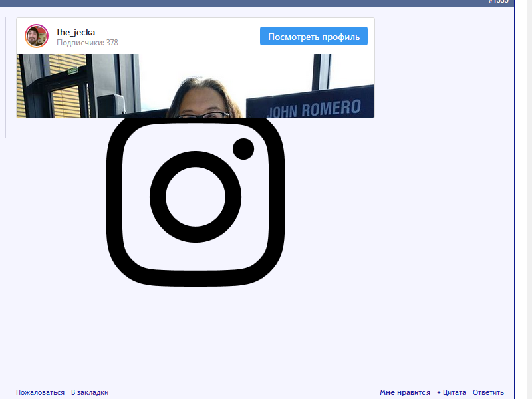
Task: Click the Пожаловаться link
Action: click(x=40, y=392)
